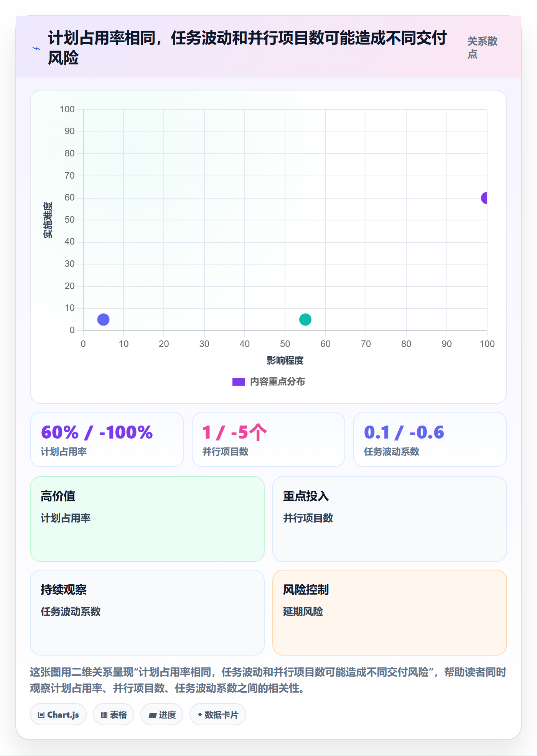
Task: Open the 高价值 quadrant card
Action: pos(147,519)
